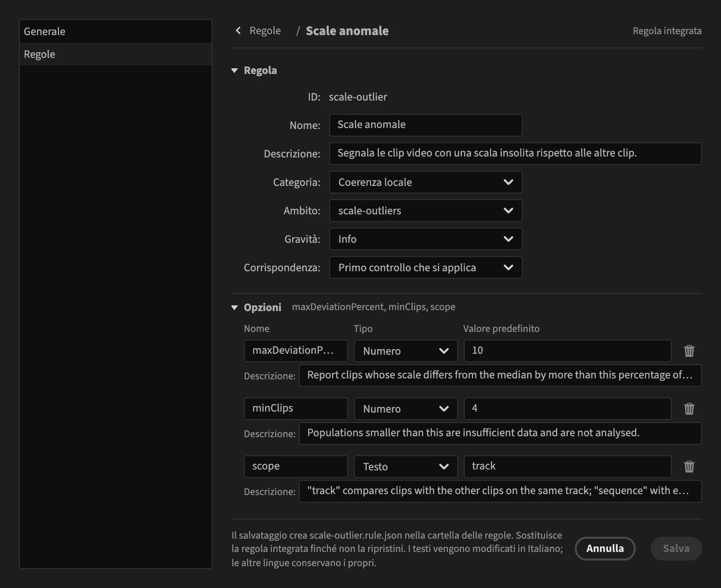Edit maxDeviationPercent description field
Viewport: 721px width, 588px height.
[500, 376]
